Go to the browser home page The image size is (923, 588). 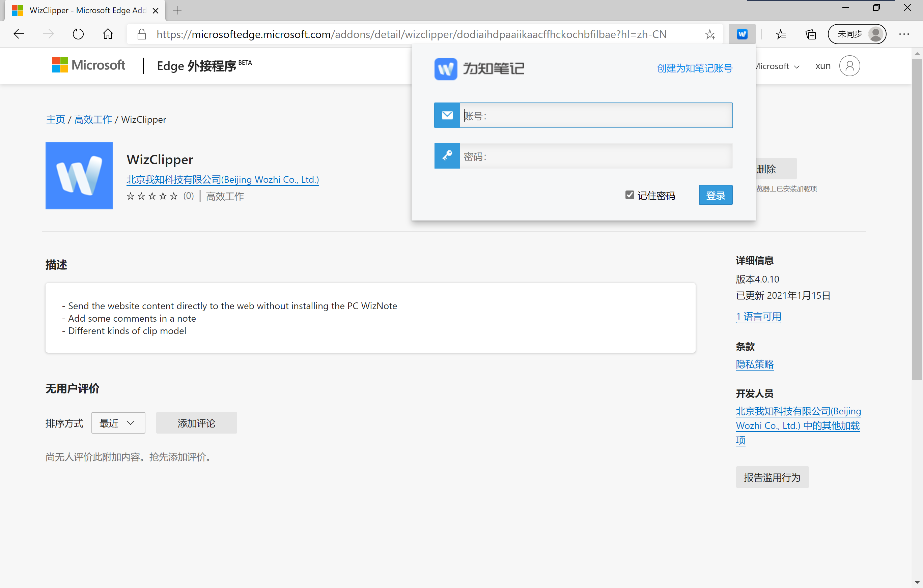click(x=108, y=34)
